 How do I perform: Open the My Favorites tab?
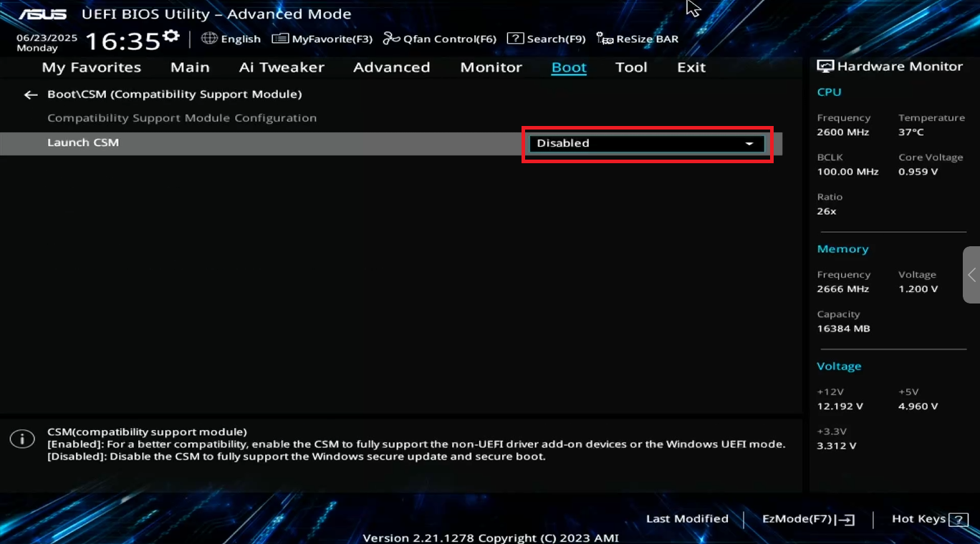pyautogui.click(x=92, y=67)
